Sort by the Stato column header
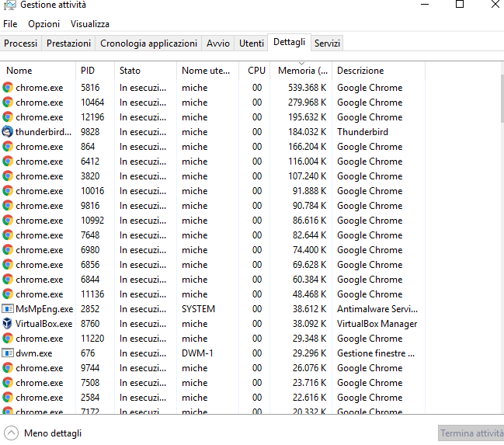Viewport: 504px width, 445px height. tap(145, 71)
